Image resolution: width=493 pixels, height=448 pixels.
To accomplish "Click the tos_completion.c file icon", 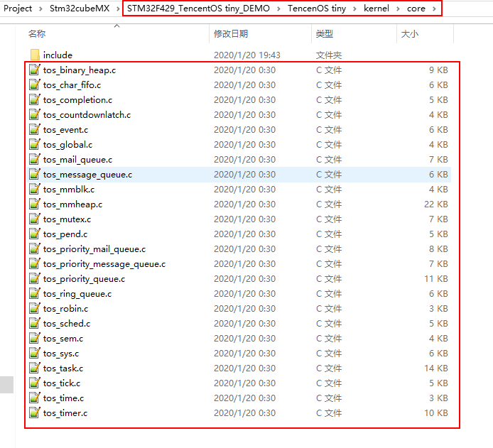I will tap(35, 99).
